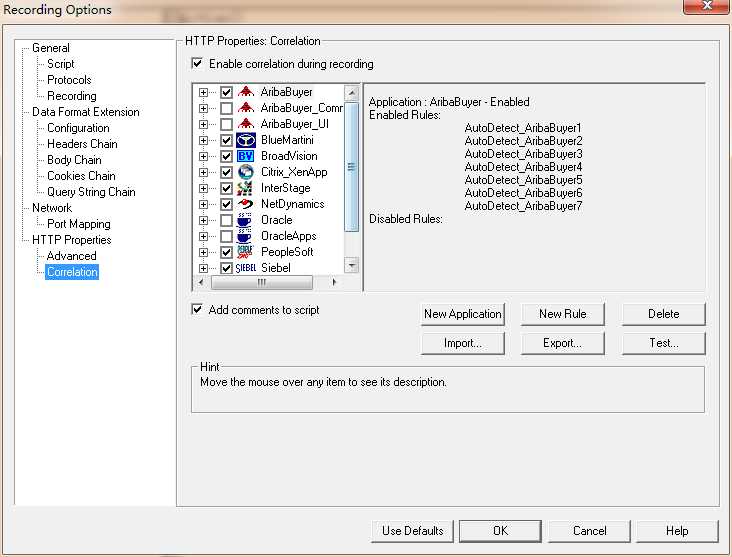
Task: Open the Script settings page
Action: coord(61,64)
